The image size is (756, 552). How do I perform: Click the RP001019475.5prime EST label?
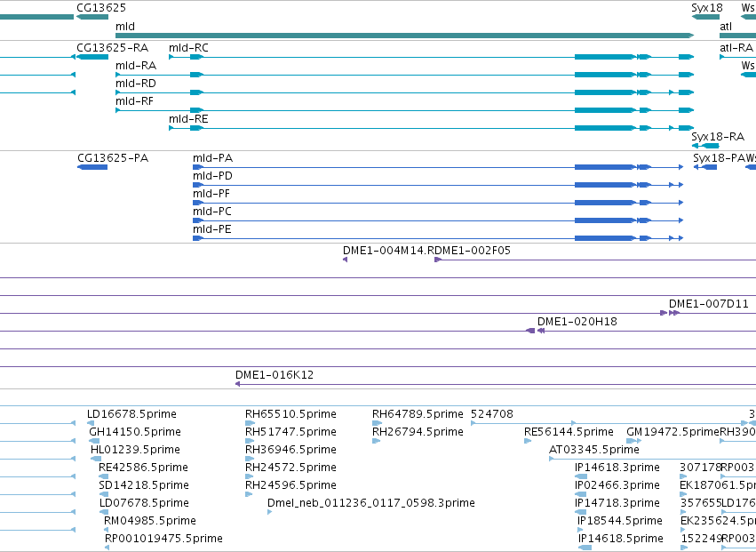pos(164,539)
